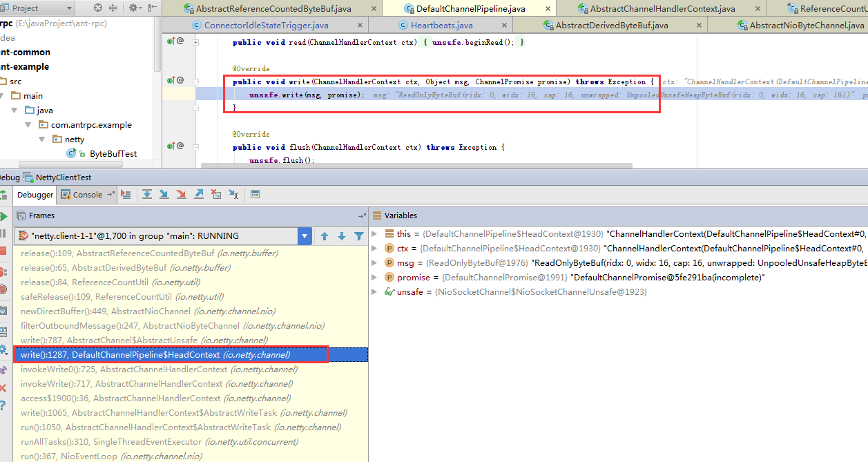This screenshot has width=868, height=462.
Task: Open the Evaluate Expression calculator icon
Action: pyautogui.click(x=255, y=195)
